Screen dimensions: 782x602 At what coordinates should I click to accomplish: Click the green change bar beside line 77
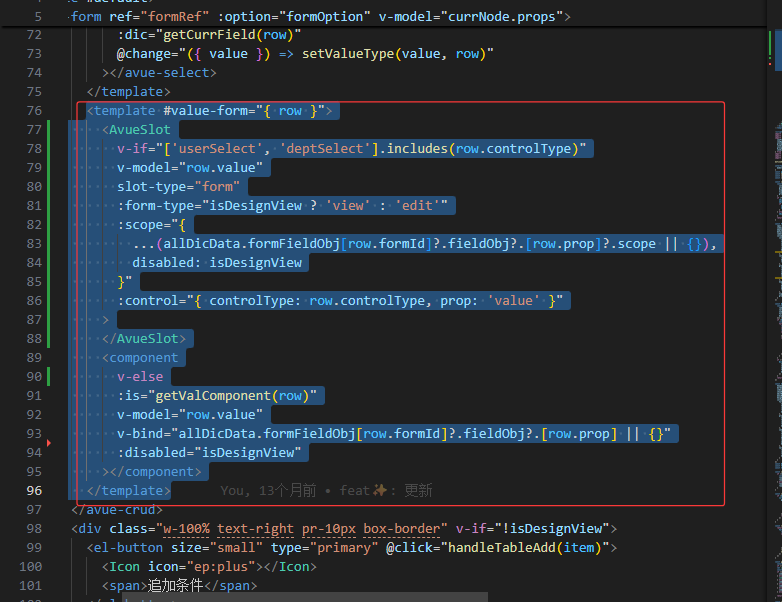point(48,129)
